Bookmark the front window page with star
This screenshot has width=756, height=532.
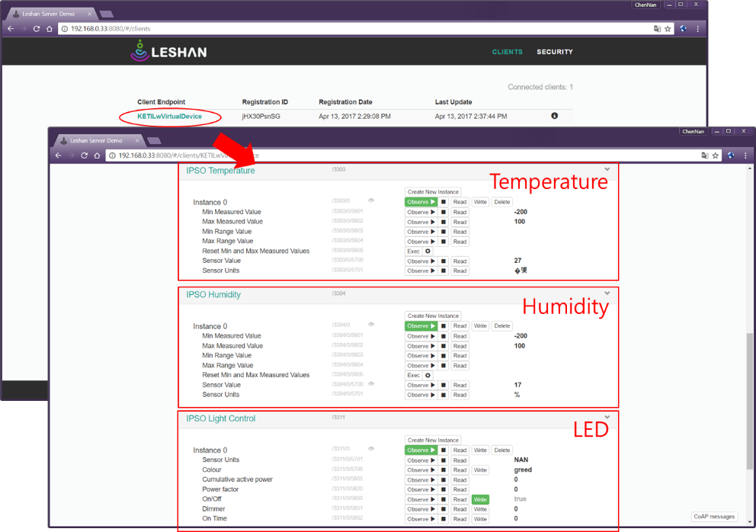coord(716,155)
